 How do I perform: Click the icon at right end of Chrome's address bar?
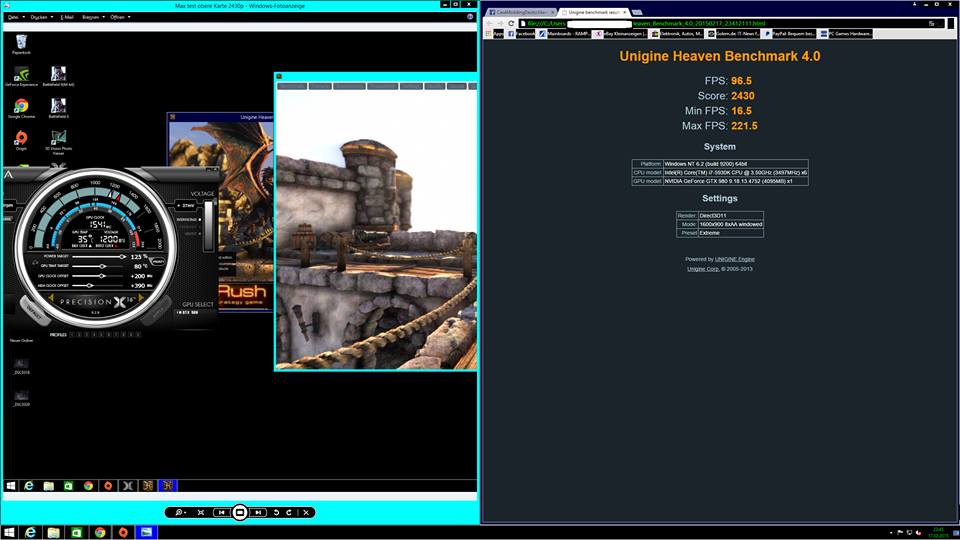(932, 23)
